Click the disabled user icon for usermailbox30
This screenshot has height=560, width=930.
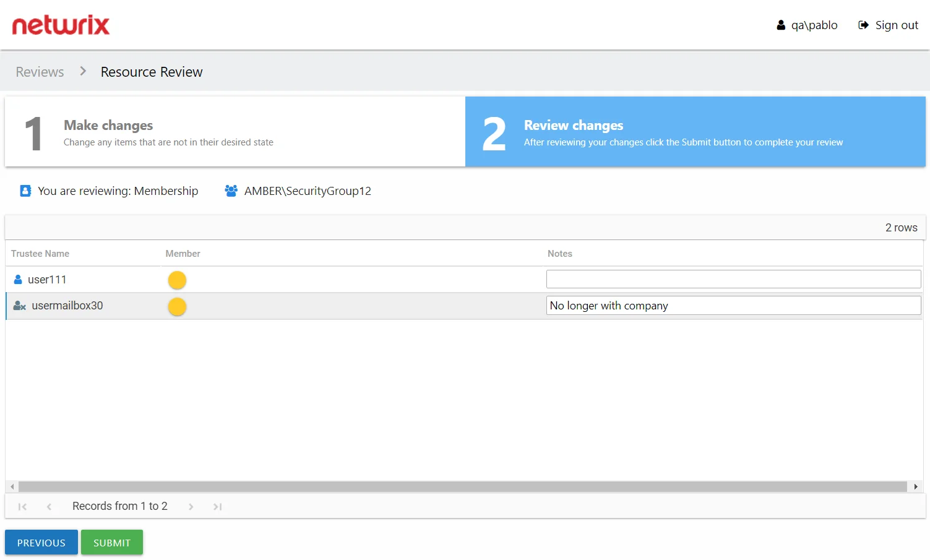click(x=20, y=306)
